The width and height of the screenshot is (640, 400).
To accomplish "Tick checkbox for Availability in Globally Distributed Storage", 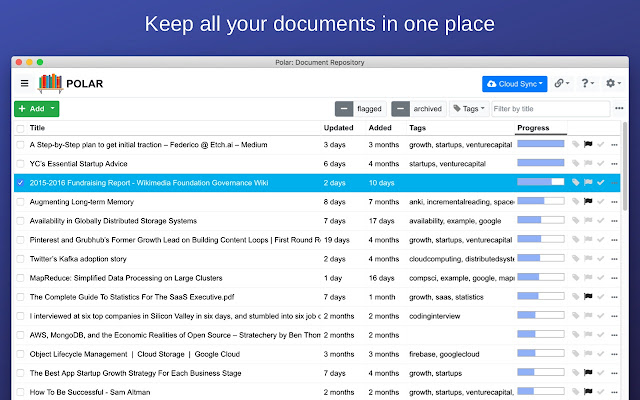I will coord(20,221).
